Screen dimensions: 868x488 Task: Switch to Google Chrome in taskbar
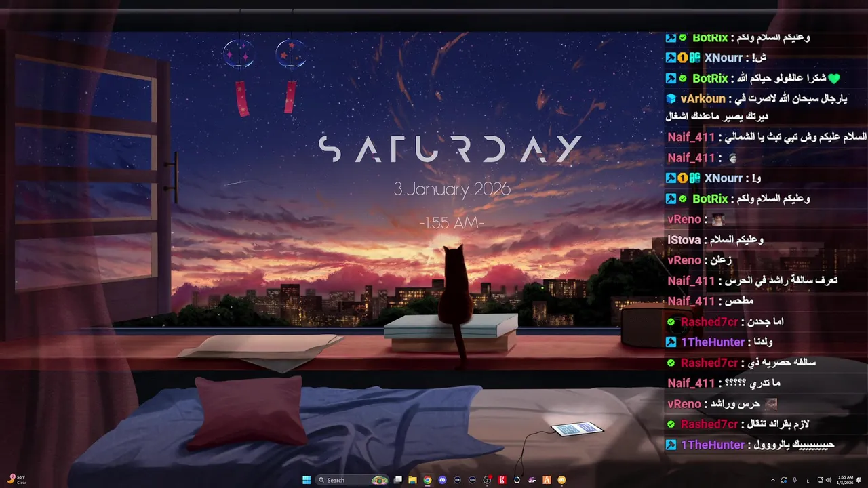(427, 480)
